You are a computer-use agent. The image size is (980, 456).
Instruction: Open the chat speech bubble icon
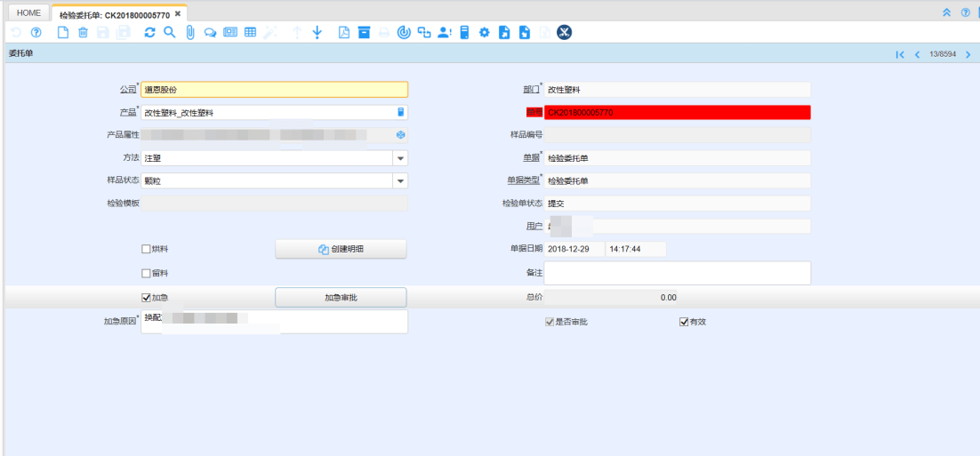tap(210, 33)
